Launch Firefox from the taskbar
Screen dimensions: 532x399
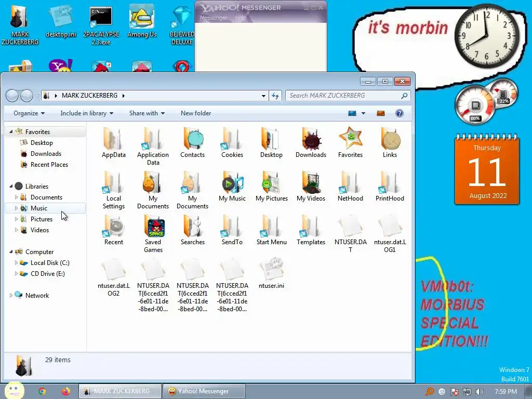(66, 391)
